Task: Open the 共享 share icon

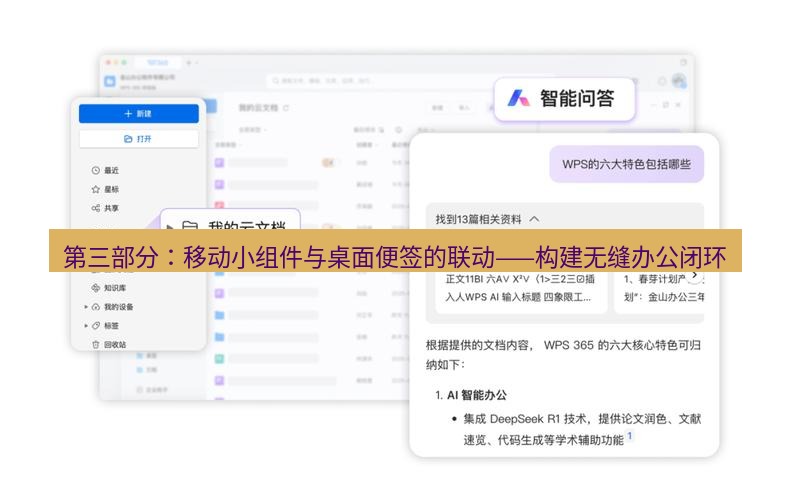Action: coord(95,208)
